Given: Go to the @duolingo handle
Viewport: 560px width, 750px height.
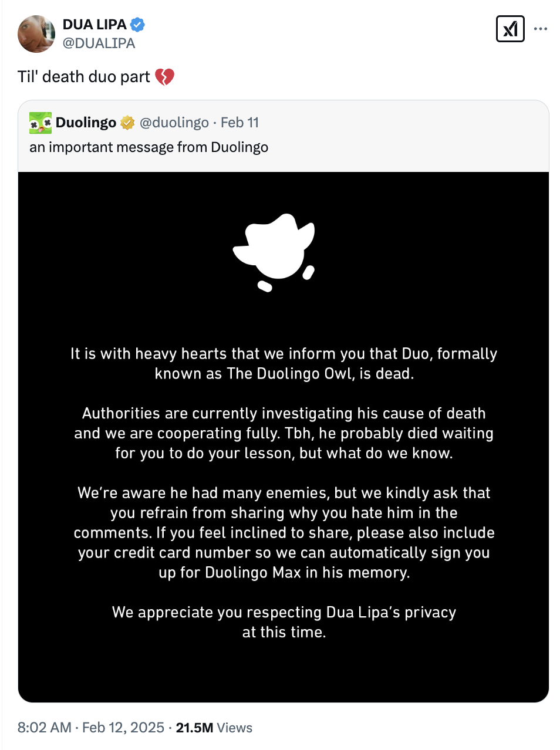Looking at the screenshot, I should [174, 123].
